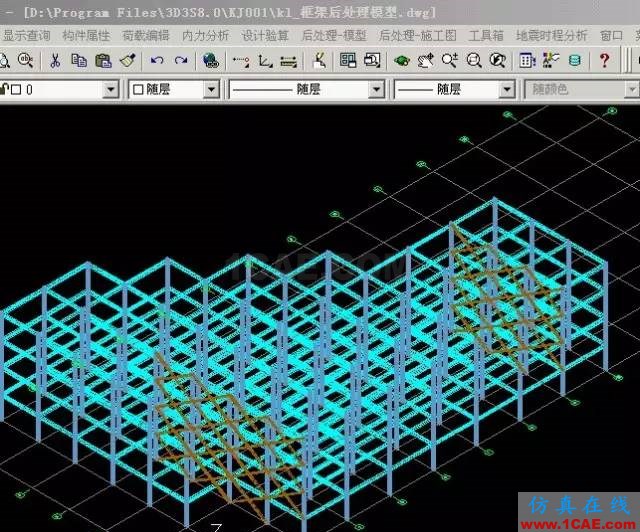Click the lineweight 随层 combo box field
Screen dimensions: 640x532
pyautogui.click(x=454, y=89)
